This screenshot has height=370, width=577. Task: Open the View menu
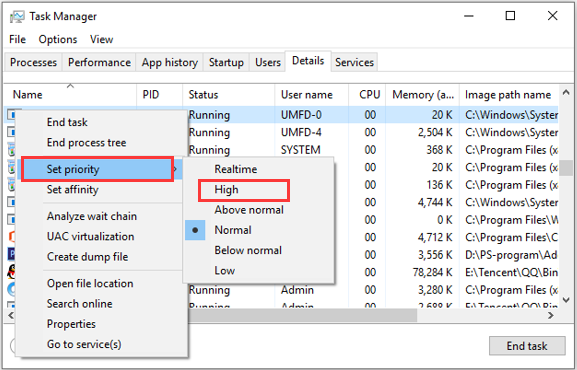(102, 39)
